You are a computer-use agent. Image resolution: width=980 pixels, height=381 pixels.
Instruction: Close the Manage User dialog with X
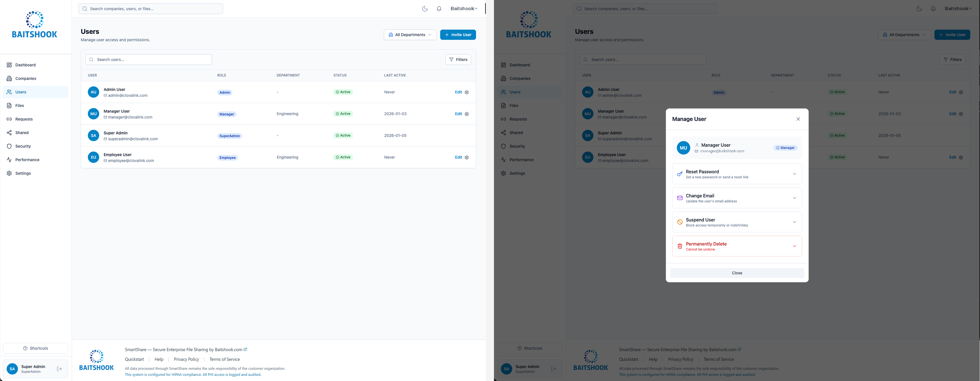(x=798, y=119)
